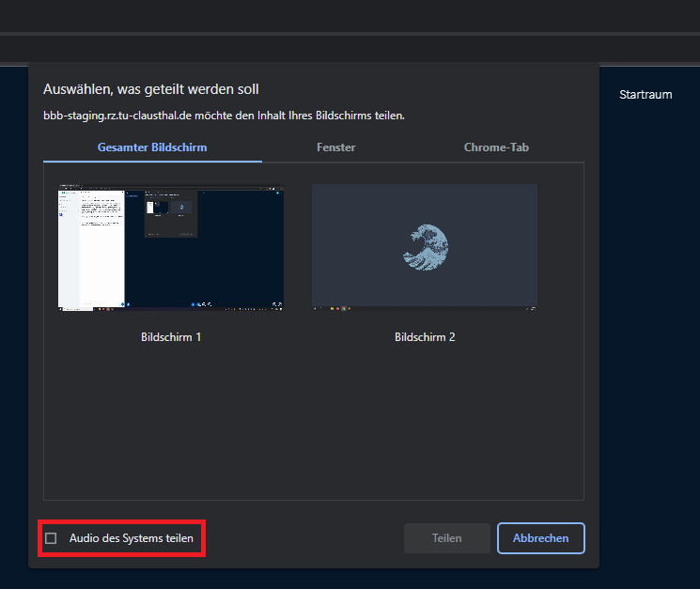The image size is (700, 589).
Task: Click the Startraum label behind the dialog
Action: [646, 95]
